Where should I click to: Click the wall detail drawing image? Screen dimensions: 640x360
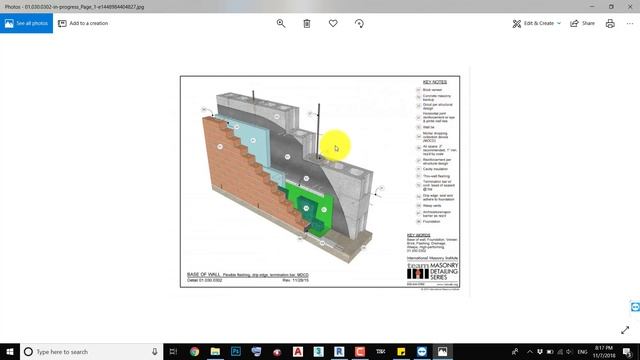(320, 182)
